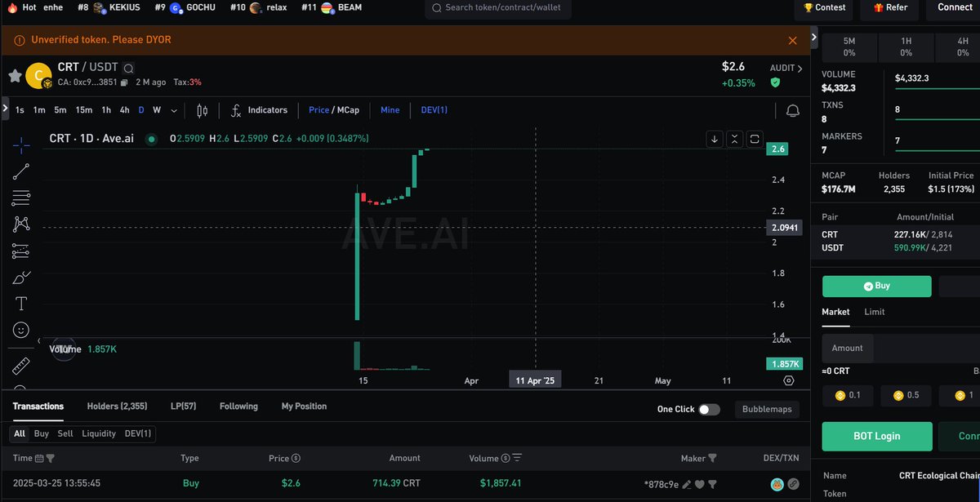Select the 4h time interval
This screenshot has height=502, width=980.
tap(124, 110)
